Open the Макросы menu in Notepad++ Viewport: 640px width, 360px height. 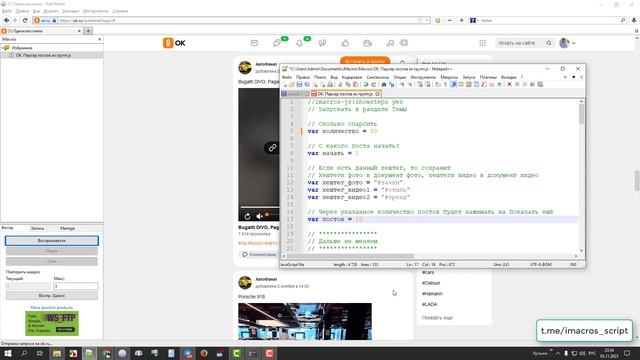[449, 77]
